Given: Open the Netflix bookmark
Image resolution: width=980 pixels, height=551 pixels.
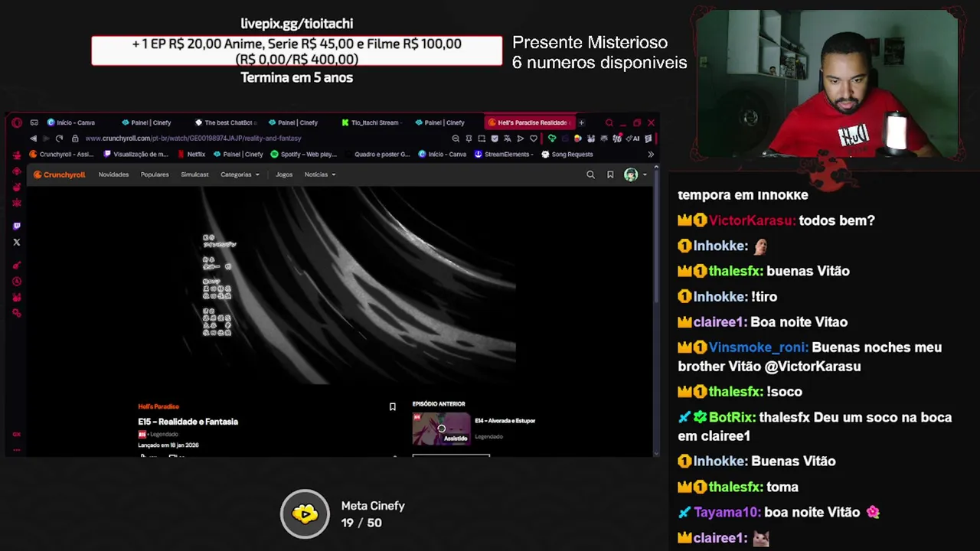Looking at the screenshot, I should pyautogui.click(x=191, y=154).
